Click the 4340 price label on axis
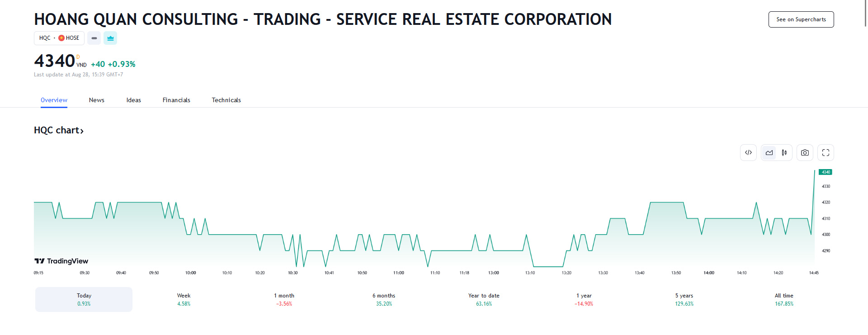868x335 pixels. tap(826, 172)
